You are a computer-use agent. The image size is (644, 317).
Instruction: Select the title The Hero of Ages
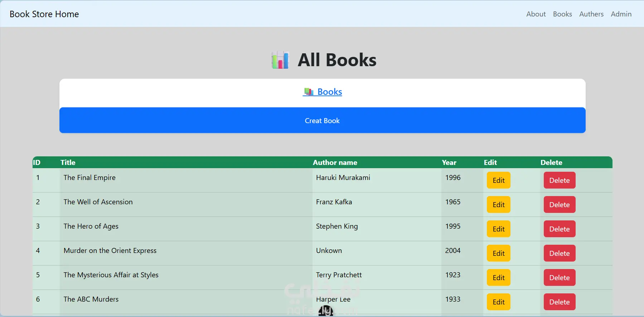click(91, 226)
